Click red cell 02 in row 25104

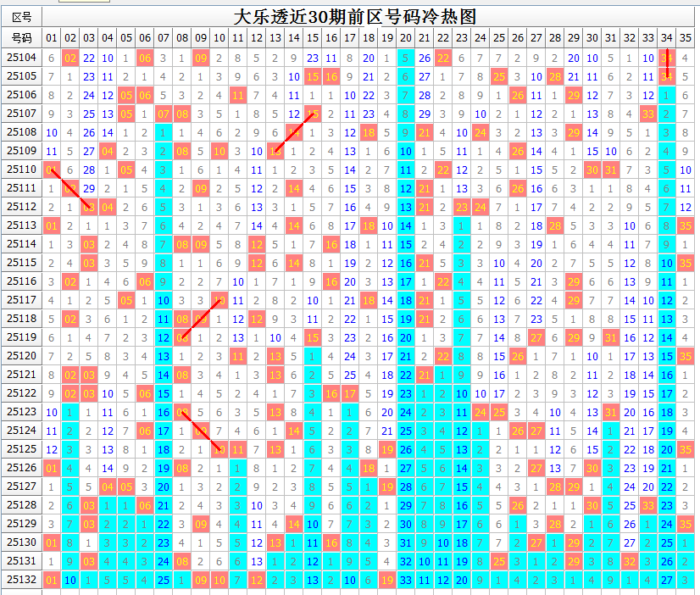pos(70,58)
